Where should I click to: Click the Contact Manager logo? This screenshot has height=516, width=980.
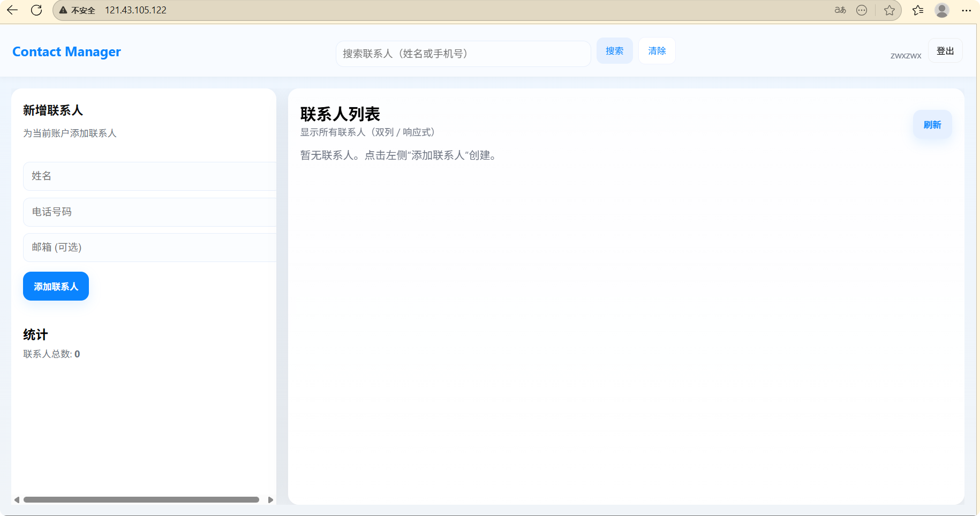pyautogui.click(x=66, y=51)
